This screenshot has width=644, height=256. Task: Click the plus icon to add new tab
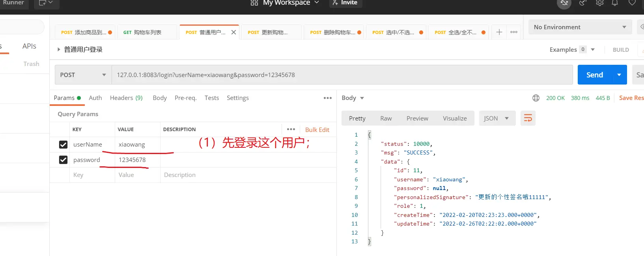(499, 32)
